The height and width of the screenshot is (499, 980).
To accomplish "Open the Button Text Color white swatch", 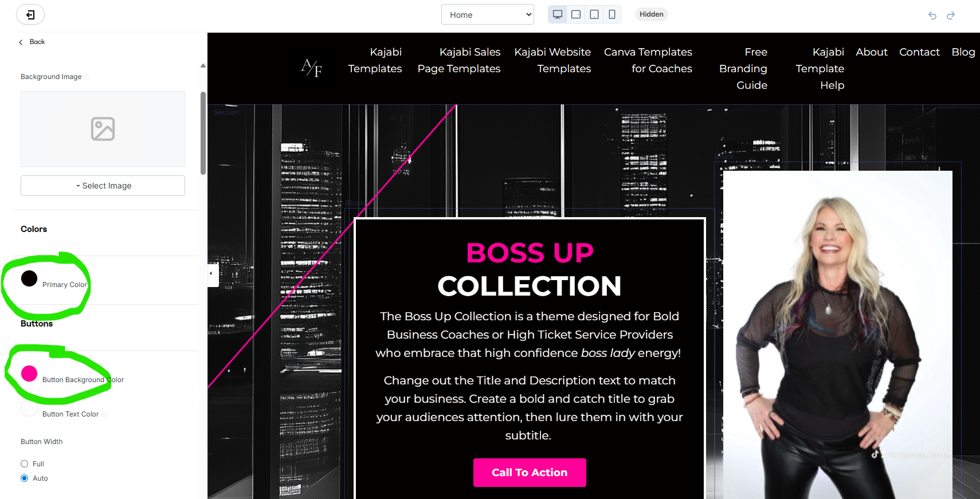I will (x=29, y=408).
